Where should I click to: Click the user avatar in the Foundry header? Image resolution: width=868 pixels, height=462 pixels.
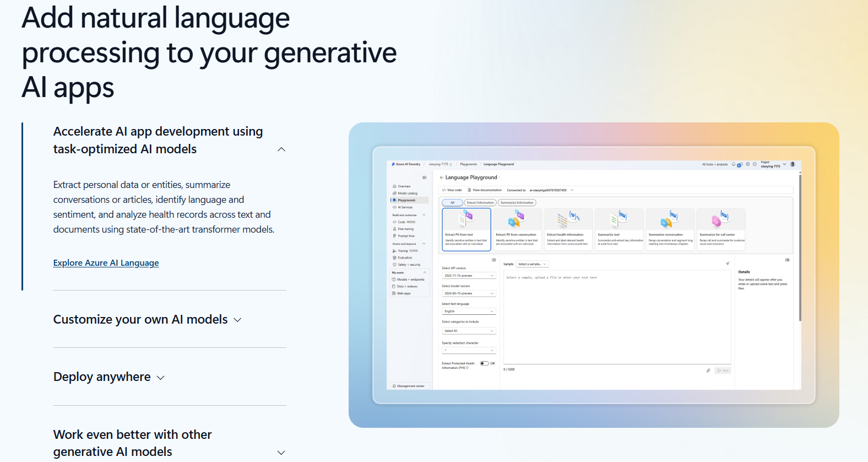click(x=793, y=164)
